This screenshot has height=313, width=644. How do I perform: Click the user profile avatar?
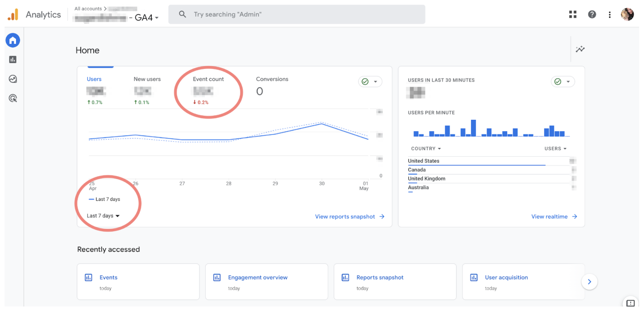coord(627,14)
